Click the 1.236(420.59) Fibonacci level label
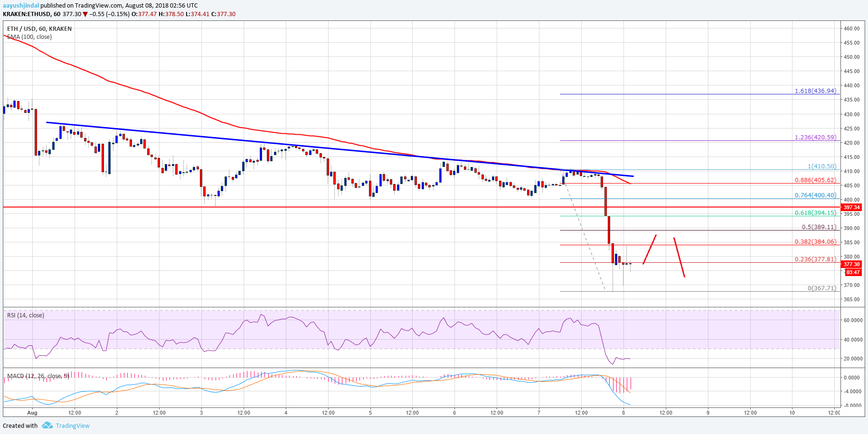Screen dimensions: 868x434 (x=815, y=138)
